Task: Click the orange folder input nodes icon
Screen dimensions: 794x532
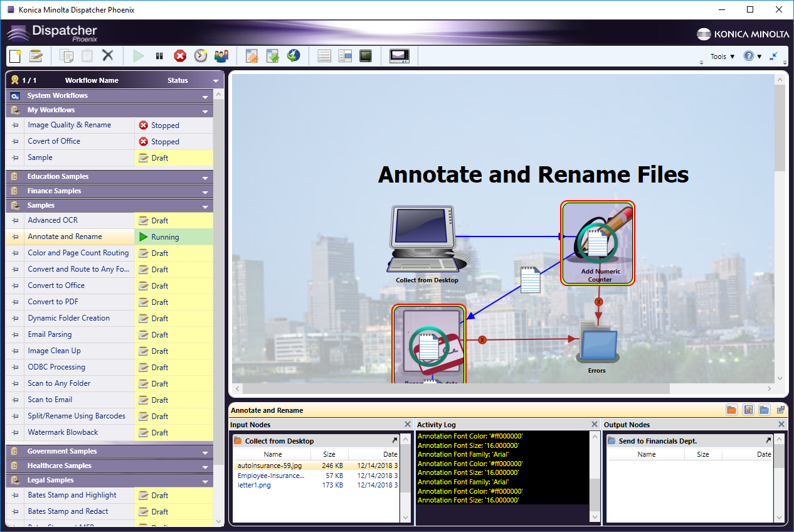Action: tap(731, 410)
